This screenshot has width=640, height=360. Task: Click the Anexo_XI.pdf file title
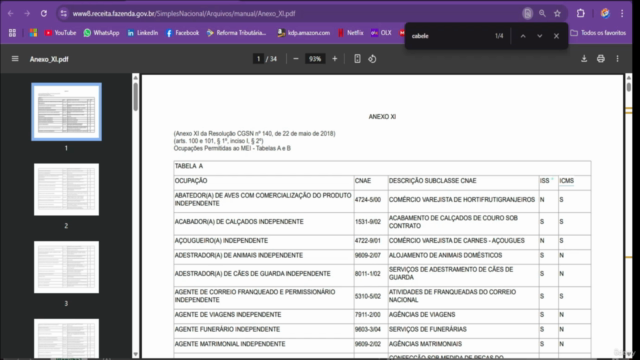click(x=49, y=59)
